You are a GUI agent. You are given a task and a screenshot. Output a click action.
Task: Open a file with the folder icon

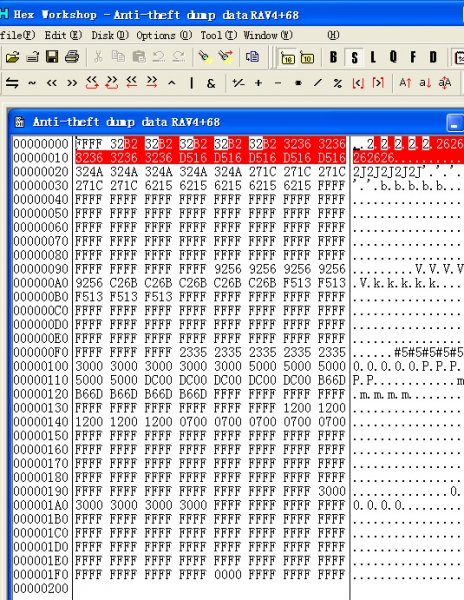click(13, 57)
